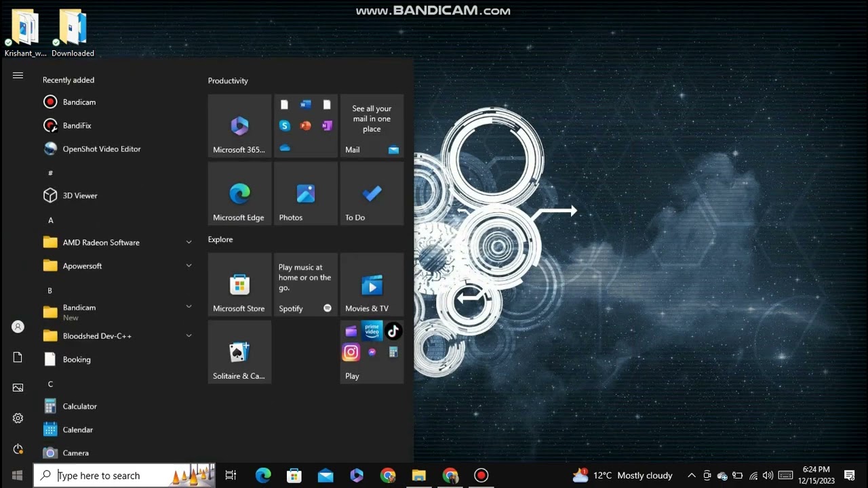Click the taskbar search box
Screen dimensions: 868x488
point(125,475)
